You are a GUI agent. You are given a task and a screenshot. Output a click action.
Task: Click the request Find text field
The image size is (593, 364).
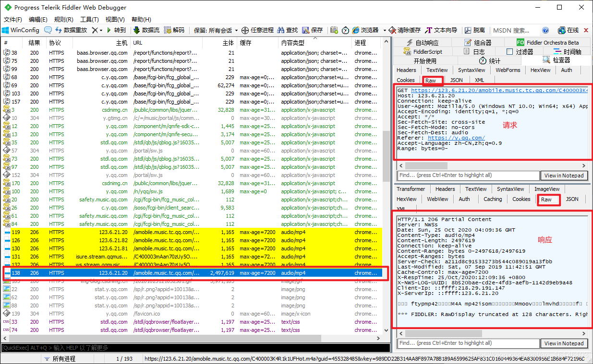[x=468, y=176]
